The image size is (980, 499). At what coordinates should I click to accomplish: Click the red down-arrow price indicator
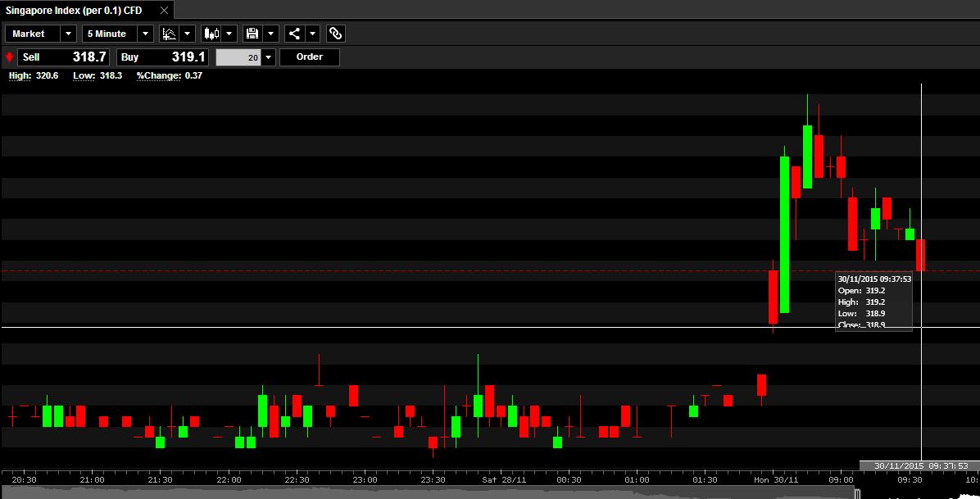coord(9,57)
